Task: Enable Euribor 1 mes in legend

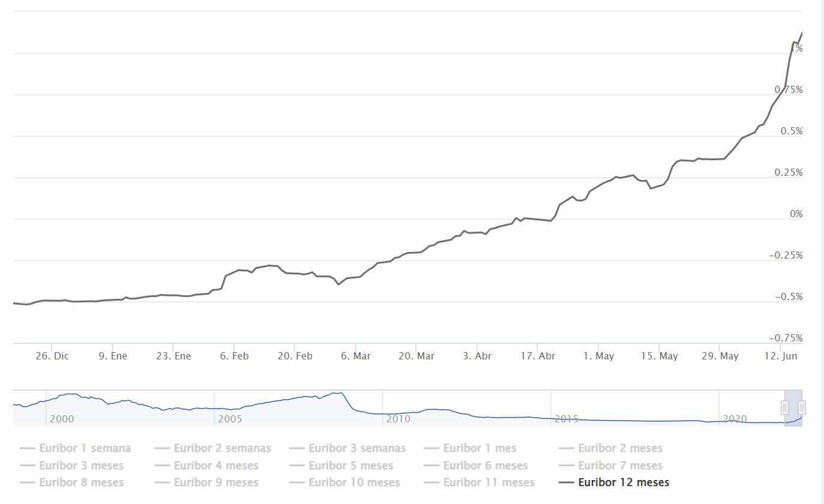Action: (x=480, y=448)
